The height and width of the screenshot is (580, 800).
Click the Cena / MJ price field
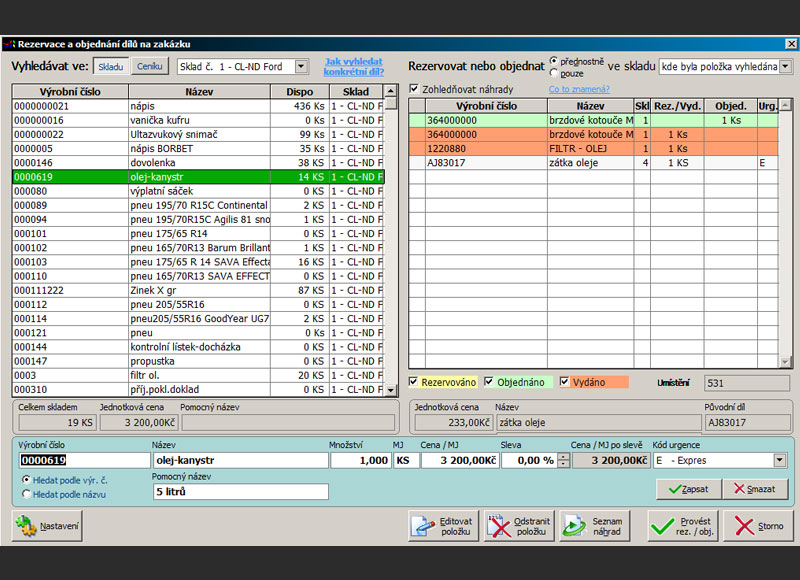click(x=460, y=460)
